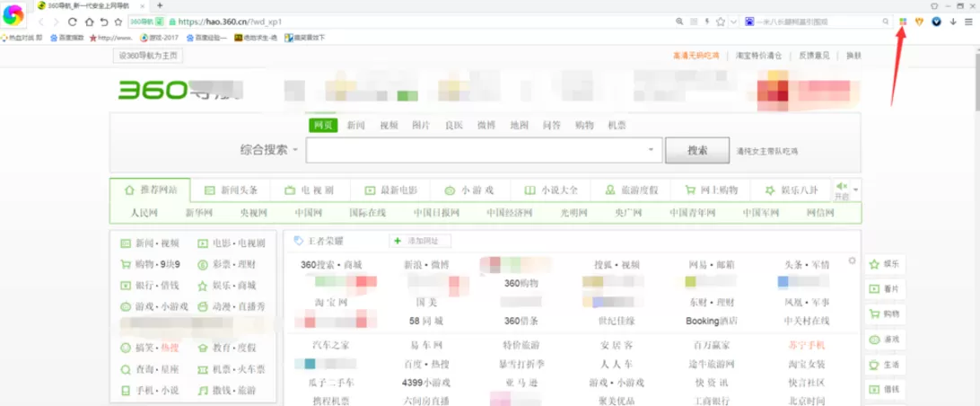980x406 pixels.
Task: Click the undo closed tab icon
Action: pyautogui.click(x=104, y=22)
